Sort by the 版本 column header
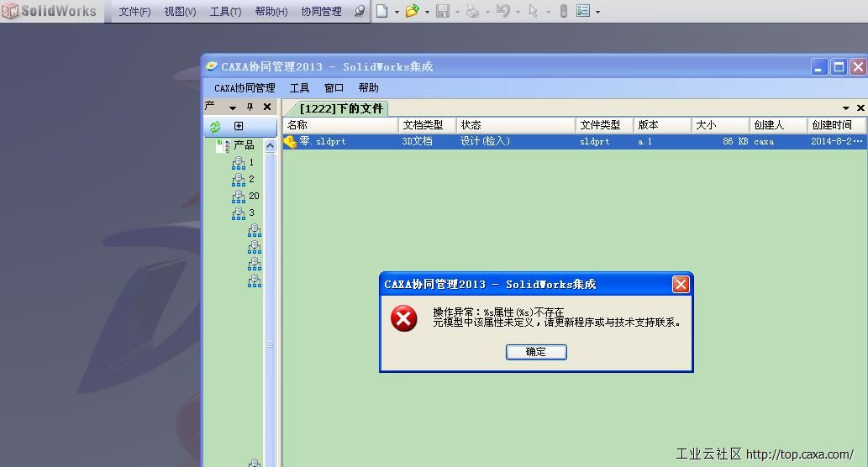Viewport: 868px width, 467px height. (663, 125)
